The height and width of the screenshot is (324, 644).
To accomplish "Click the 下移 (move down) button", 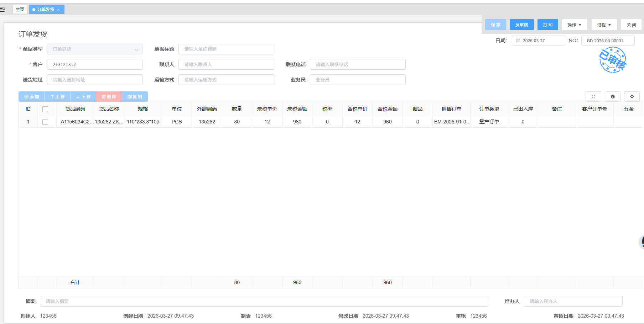I will pyautogui.click(x=83, y=96).
